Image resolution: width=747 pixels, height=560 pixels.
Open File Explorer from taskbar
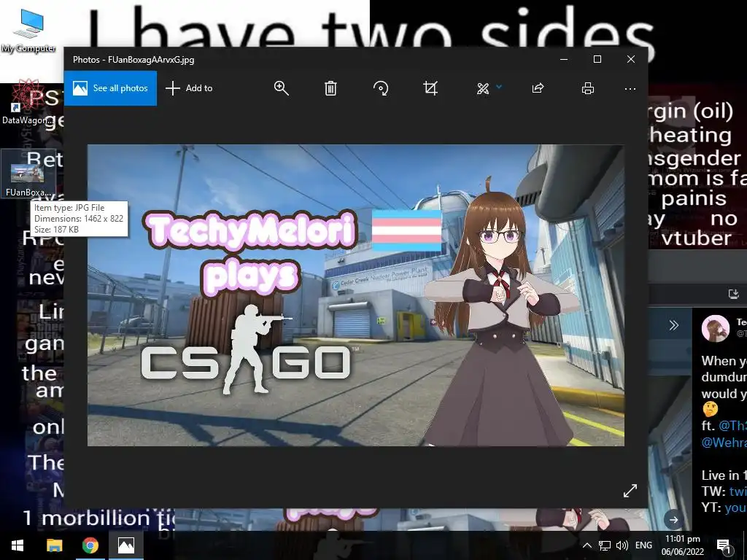coord(54,545)
